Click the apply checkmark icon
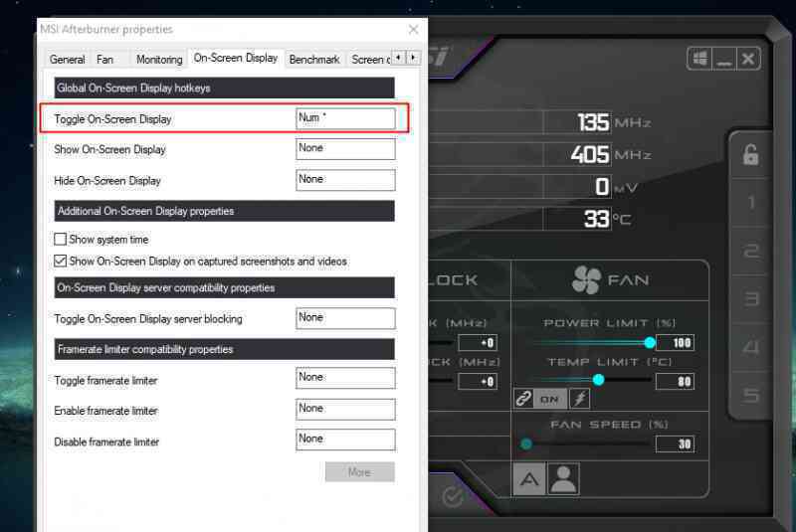Image resolution: width=796 pixels, height=532 pixels. coord(453,497)
